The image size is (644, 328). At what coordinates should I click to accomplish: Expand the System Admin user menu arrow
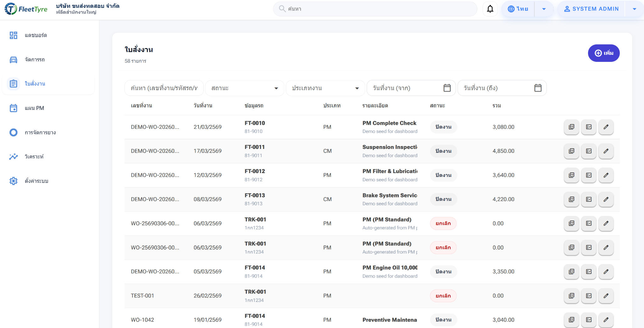coord(634,9)
